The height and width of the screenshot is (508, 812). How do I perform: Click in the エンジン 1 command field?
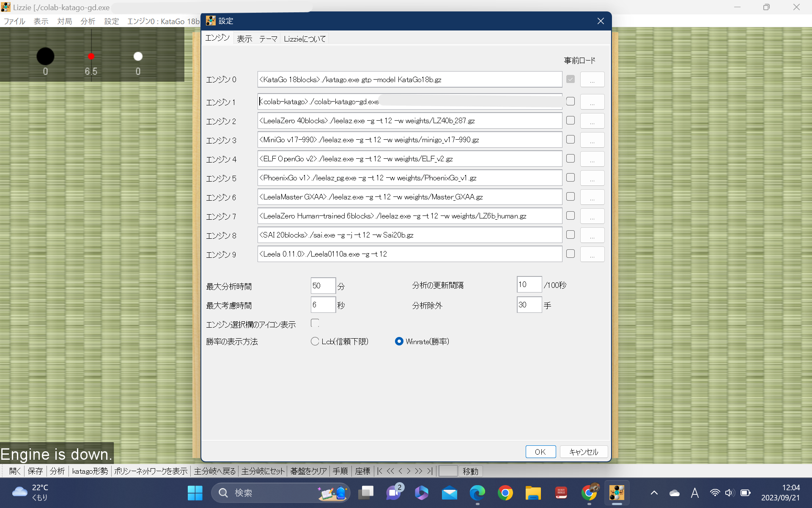pyautogui.click(x=410, y=102)
